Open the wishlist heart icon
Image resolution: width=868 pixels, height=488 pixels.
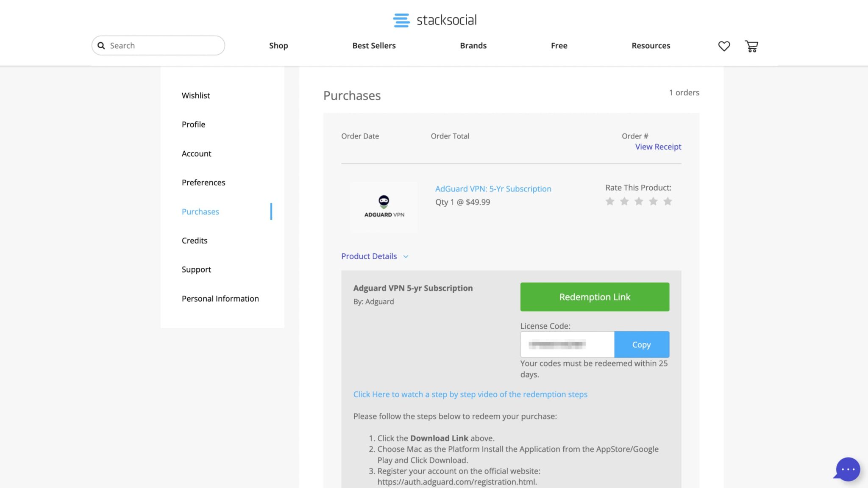click(724, 46)
